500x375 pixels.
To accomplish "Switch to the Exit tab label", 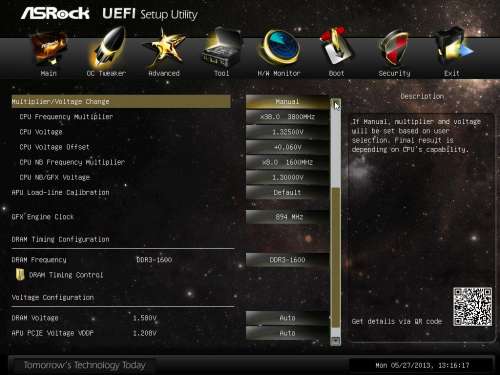I will 452,73.
